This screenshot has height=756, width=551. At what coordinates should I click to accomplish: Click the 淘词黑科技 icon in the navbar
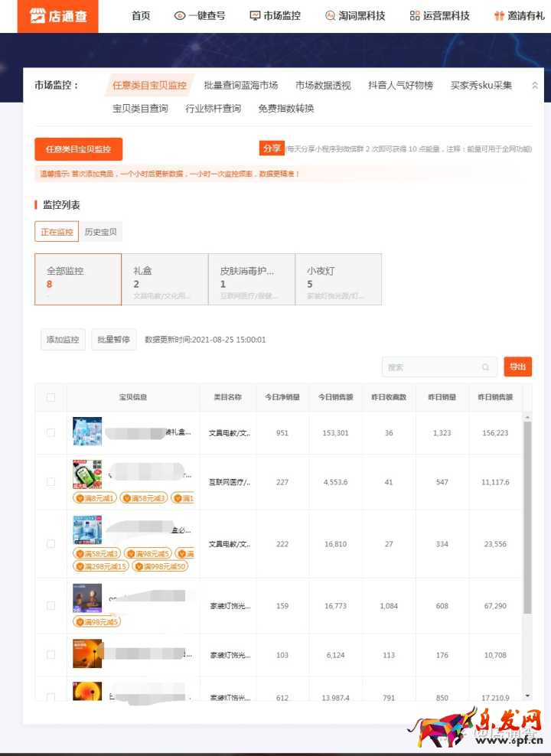click(x=330, y=16)
